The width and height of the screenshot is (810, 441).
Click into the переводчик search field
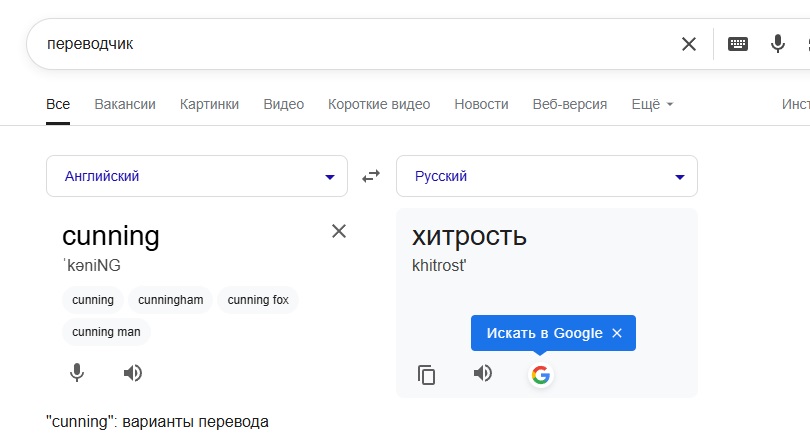[350, 44]
